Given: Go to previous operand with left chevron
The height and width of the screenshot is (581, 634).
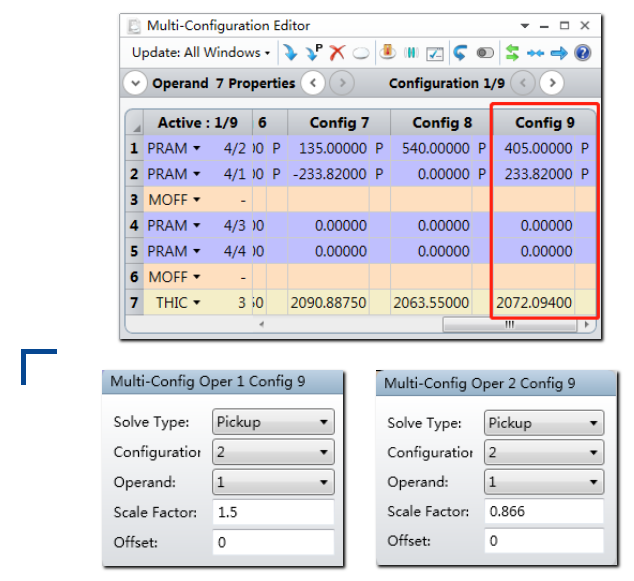Looking at the screenshot, I should [313, 83].
